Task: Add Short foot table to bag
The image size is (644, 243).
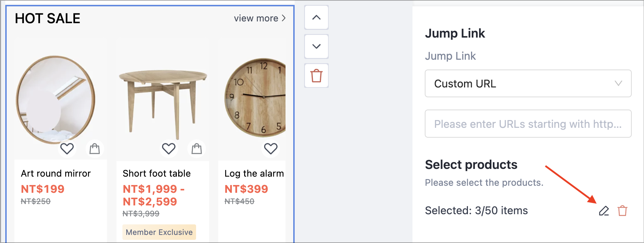Action: 197,149
